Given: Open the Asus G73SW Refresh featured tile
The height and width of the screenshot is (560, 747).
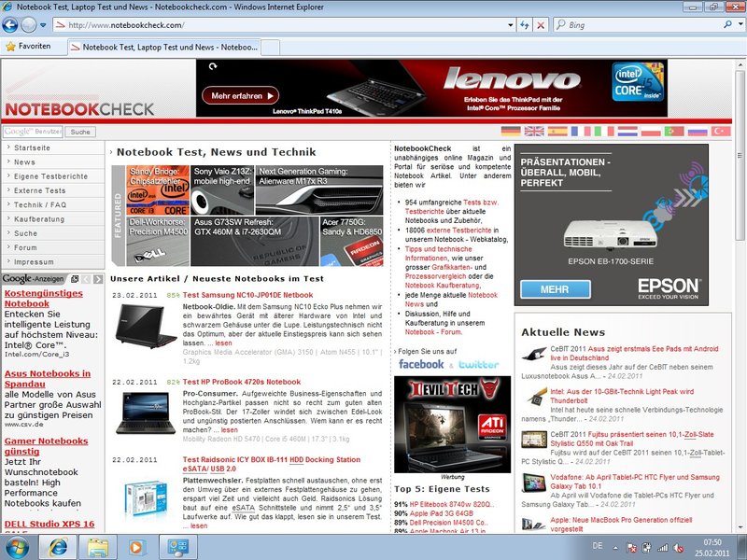Looking at the screenshot, I should pos(254,241).
